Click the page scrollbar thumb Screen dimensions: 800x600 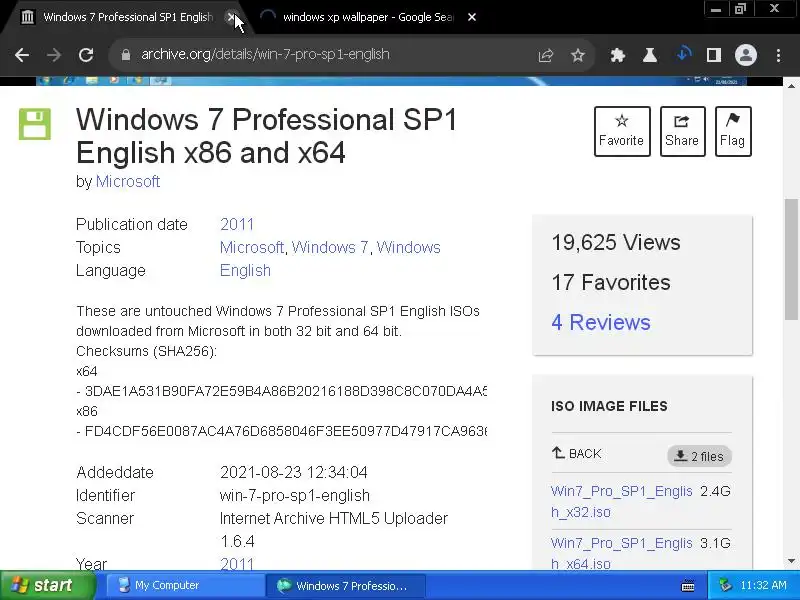[x=791, y=259]
